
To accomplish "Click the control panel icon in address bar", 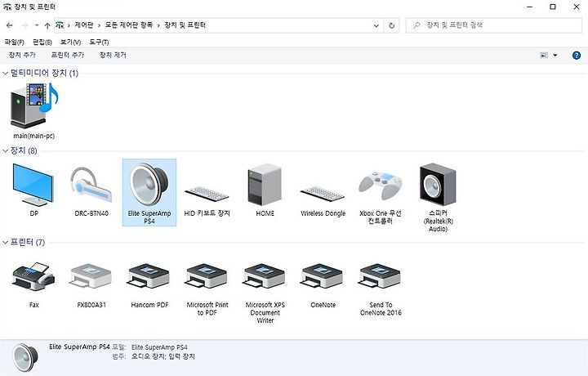I will click(60, 25).
